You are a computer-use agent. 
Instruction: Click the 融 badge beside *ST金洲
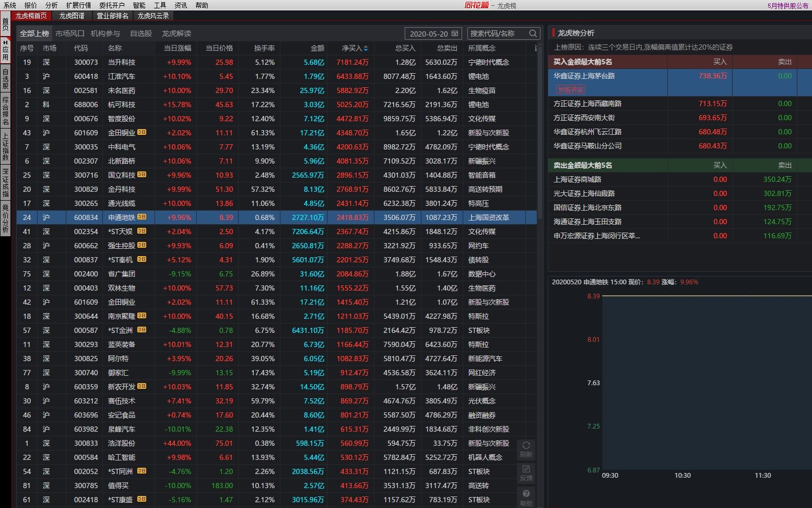click(x=142, y=330)
